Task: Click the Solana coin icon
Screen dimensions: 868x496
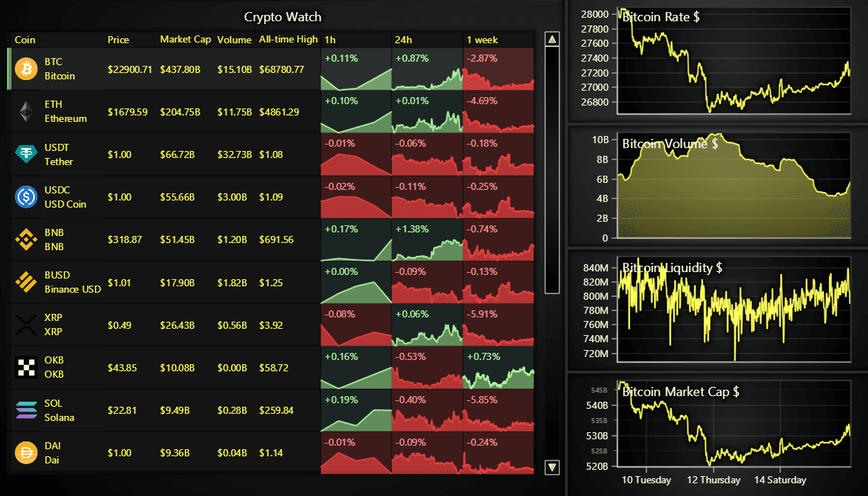Action: [x=26, y=410]
